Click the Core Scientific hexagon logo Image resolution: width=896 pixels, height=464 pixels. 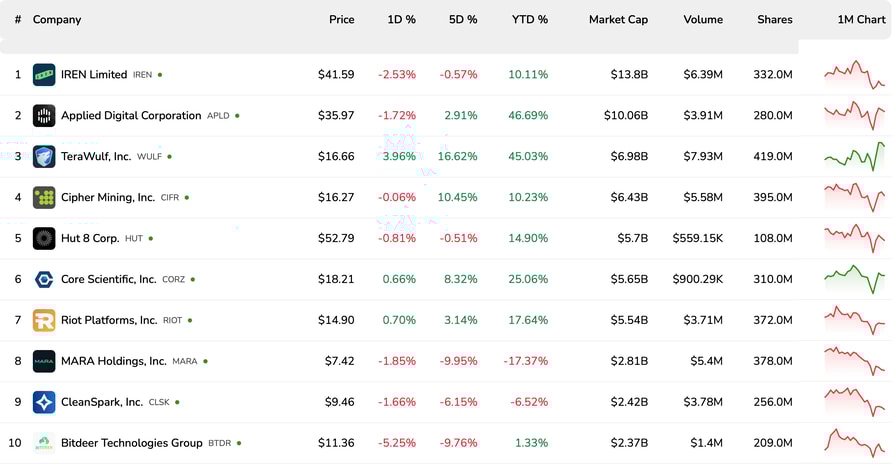pos(44,280)
